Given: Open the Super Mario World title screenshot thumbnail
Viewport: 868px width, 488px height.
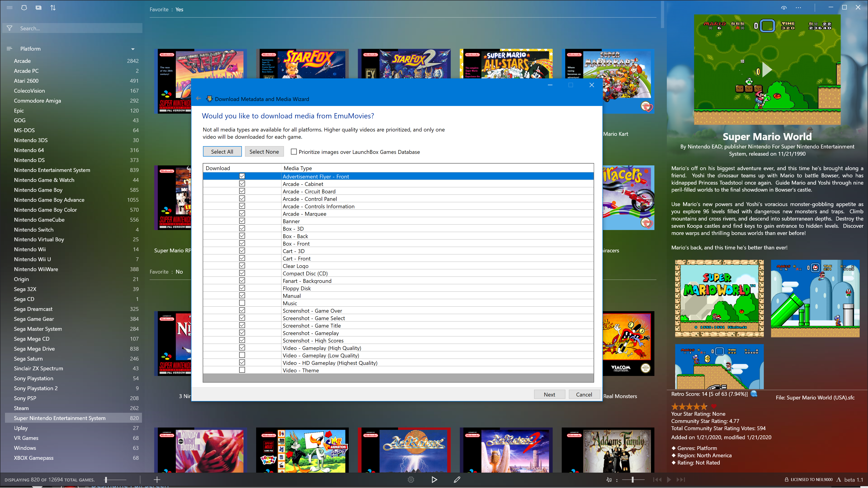Looking at the screenshot, I should coord(719,298).
